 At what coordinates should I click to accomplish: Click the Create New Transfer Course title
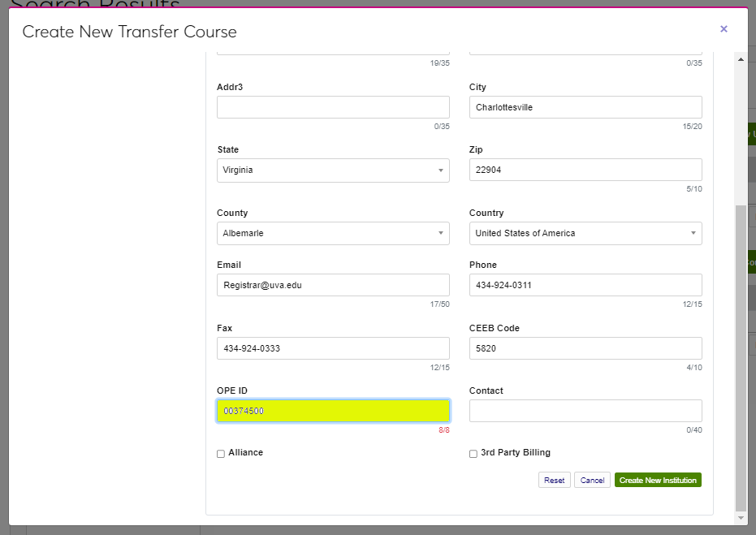pos(129,32)
